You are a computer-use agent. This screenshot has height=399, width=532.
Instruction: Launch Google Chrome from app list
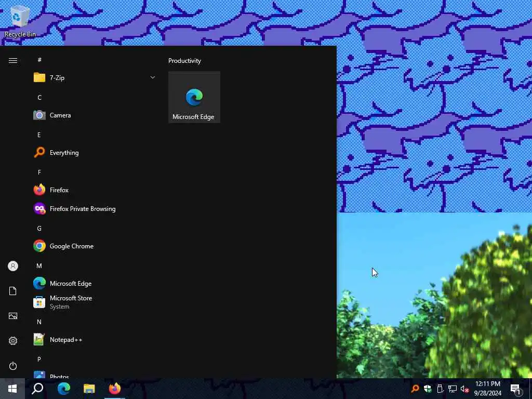tap(95, 246)
